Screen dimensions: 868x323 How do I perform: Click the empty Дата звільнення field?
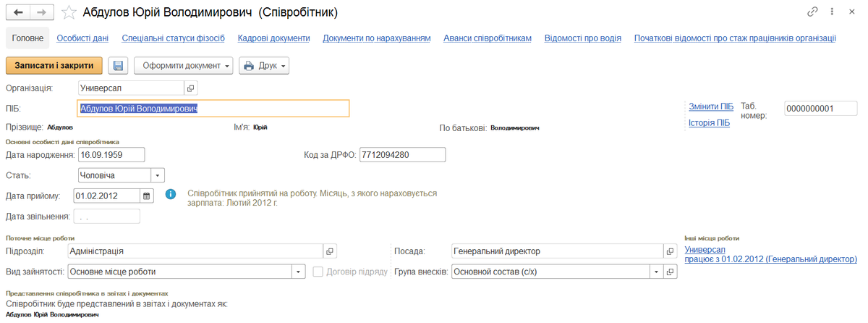106,216
